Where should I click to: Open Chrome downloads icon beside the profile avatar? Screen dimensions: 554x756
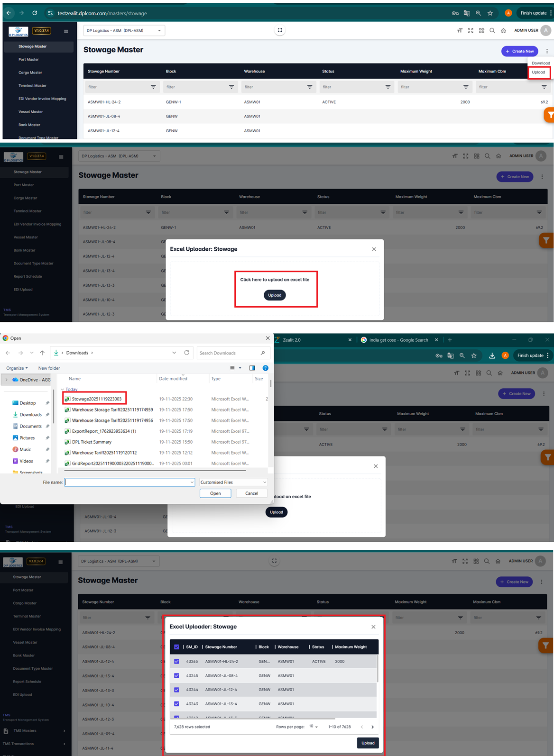(492, 355)
